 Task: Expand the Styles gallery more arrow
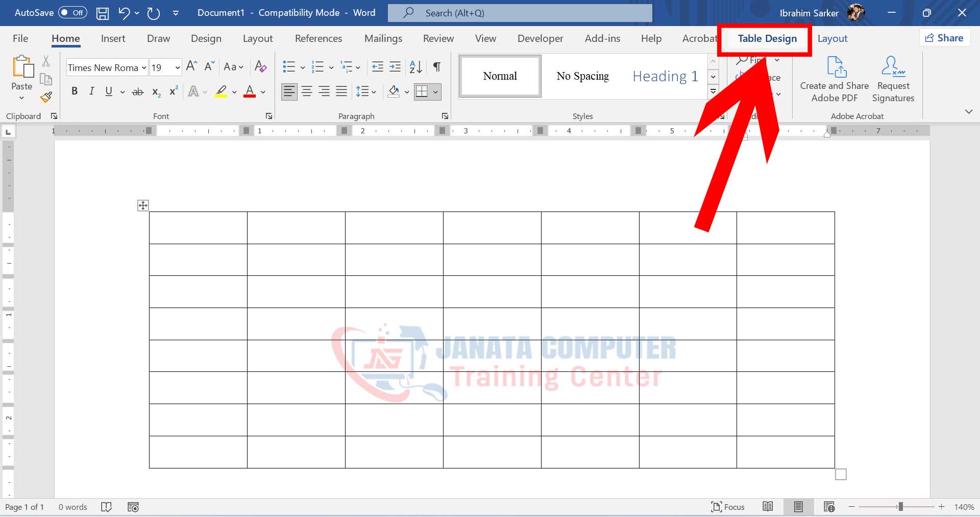click(x=713, y=92)
